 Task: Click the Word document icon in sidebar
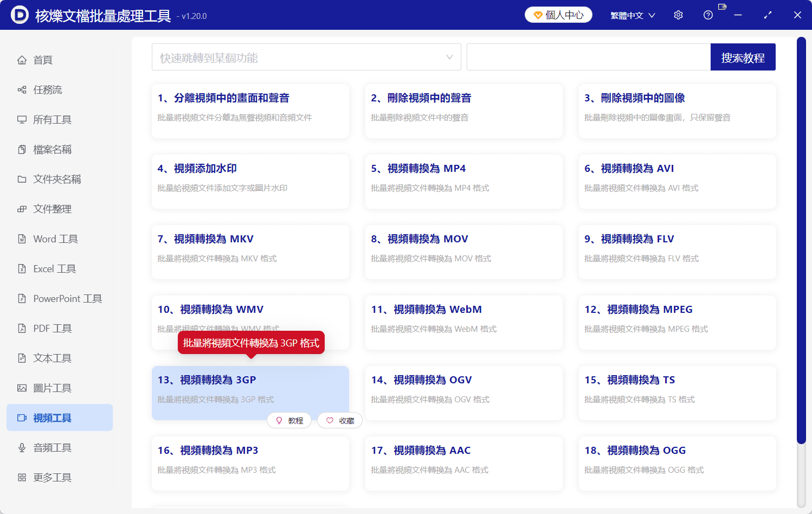pyautogui.click(x=22, y=239)
